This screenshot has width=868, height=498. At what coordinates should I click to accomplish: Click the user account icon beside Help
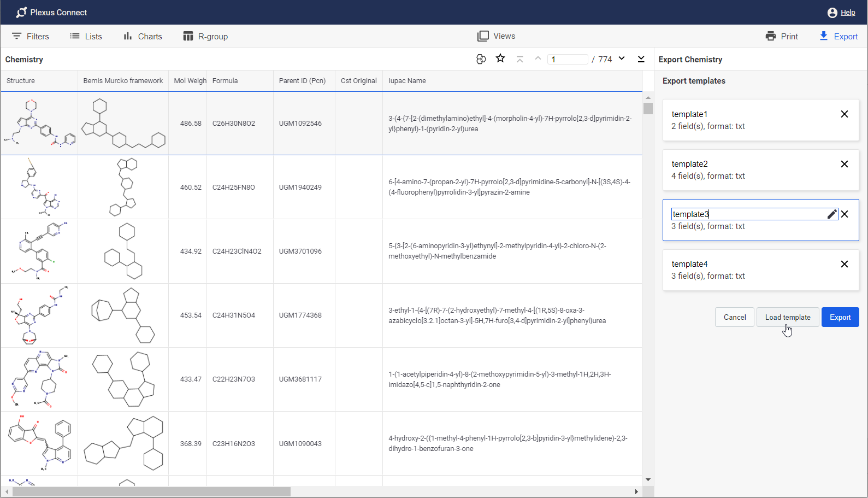tap(832, 13)
